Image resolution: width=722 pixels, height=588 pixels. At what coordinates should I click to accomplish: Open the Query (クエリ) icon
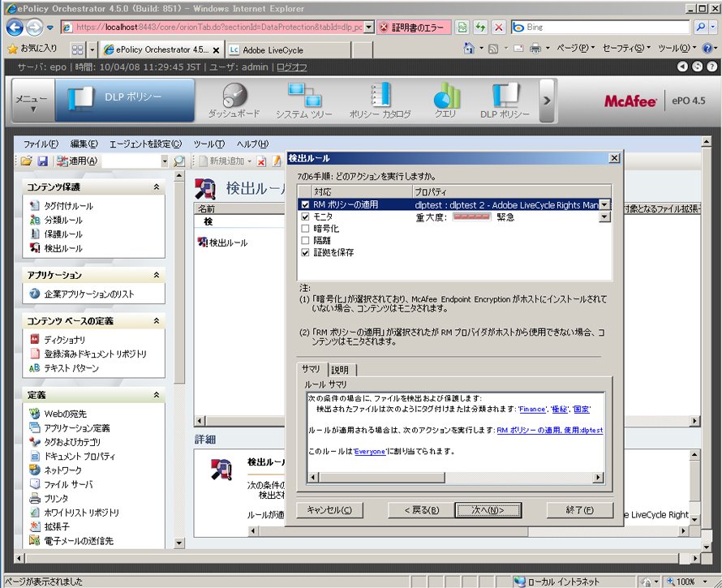click(445, 101)
